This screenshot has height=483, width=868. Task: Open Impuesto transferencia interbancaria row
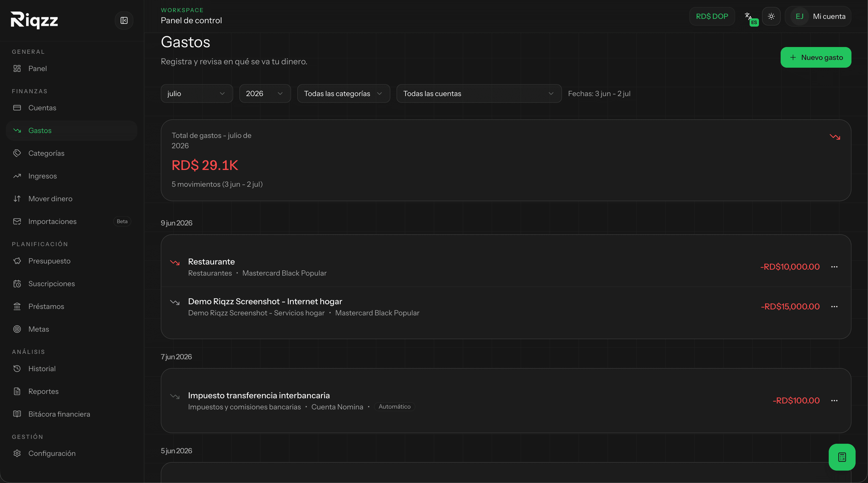click(506, 401)
